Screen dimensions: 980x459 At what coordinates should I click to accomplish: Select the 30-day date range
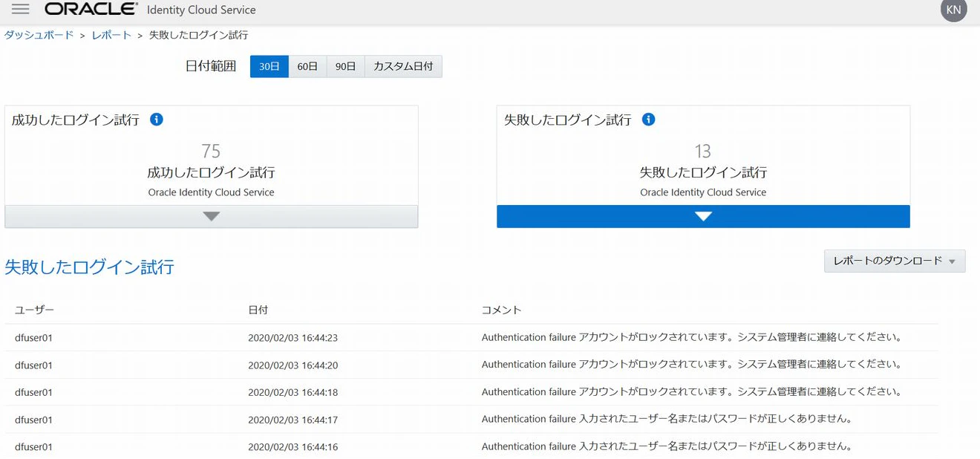[x=269, y=66]
